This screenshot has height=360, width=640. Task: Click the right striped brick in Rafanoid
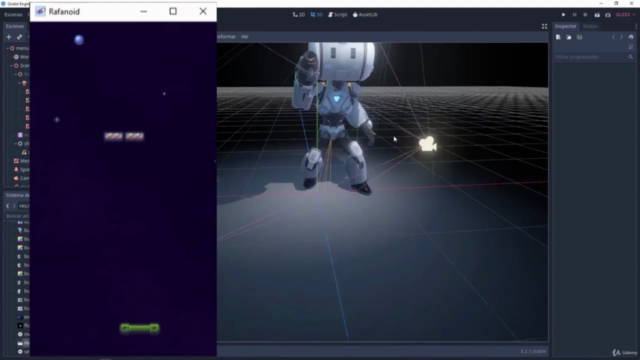135,136
